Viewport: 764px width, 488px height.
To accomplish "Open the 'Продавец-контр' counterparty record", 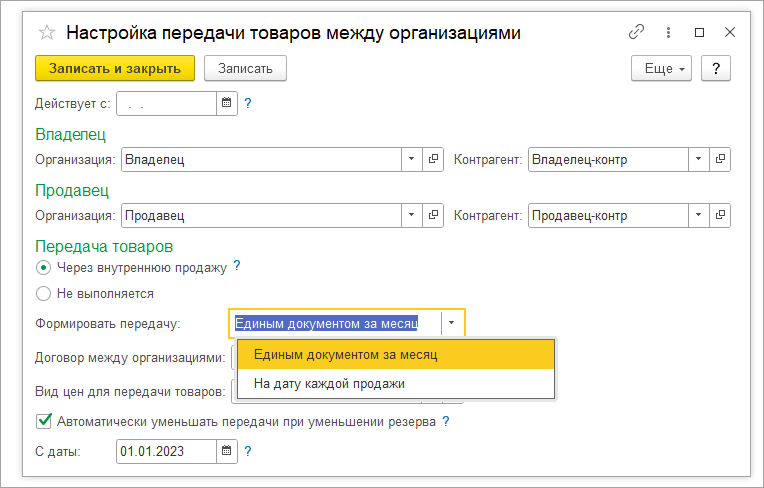I will click(720, 215).
